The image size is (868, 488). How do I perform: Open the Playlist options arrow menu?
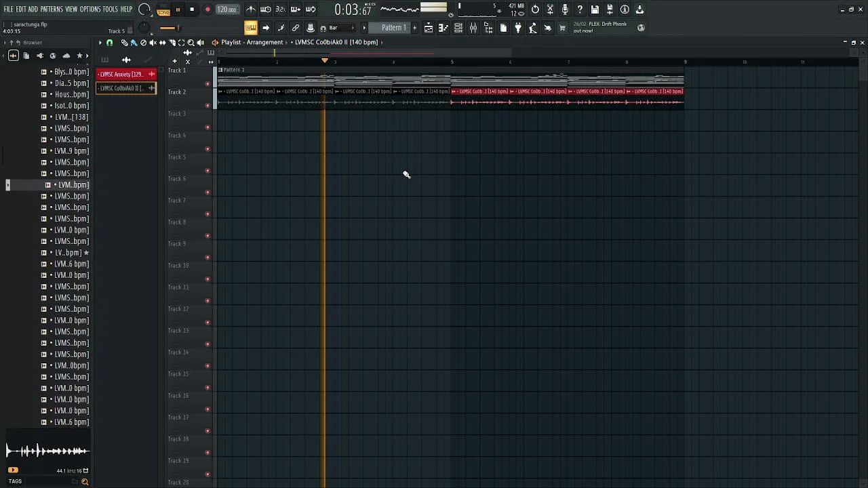tap(100, 43)
